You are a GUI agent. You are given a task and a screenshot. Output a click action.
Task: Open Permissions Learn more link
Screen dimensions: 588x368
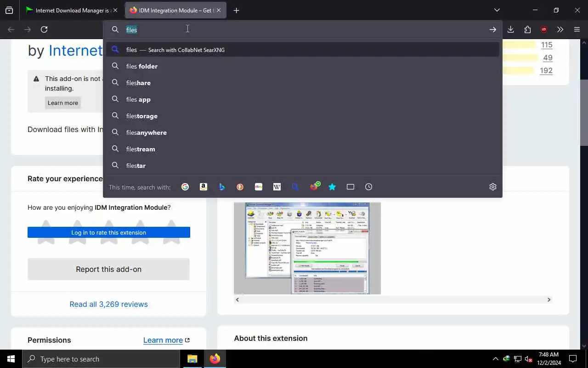(166, 340)
